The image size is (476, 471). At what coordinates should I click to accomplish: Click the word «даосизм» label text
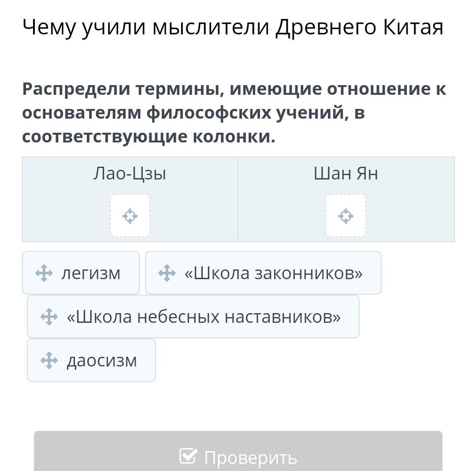pyautogui.click(x=102, y=361)
